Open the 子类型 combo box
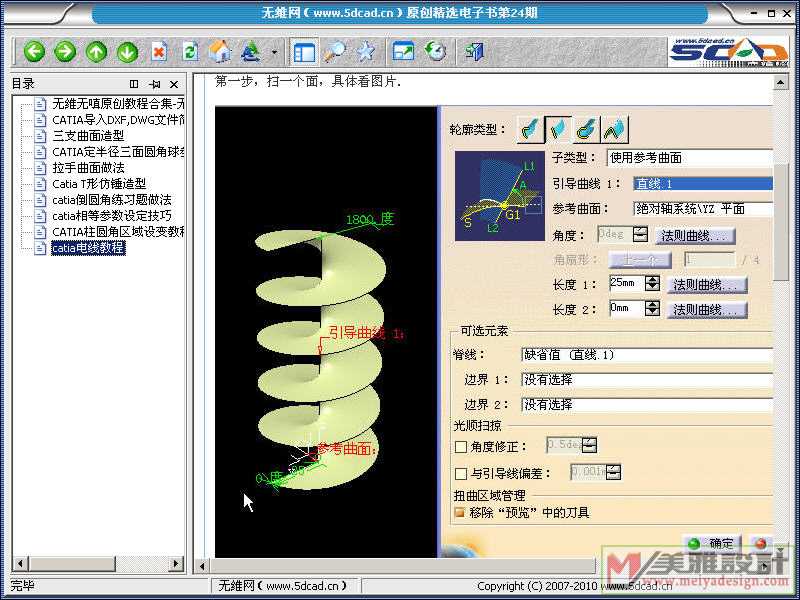 pyautogui.click(x=689, y=158)
